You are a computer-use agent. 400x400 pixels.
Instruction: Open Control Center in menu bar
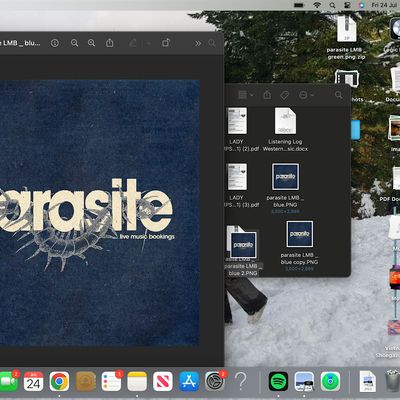pos(347,5)
